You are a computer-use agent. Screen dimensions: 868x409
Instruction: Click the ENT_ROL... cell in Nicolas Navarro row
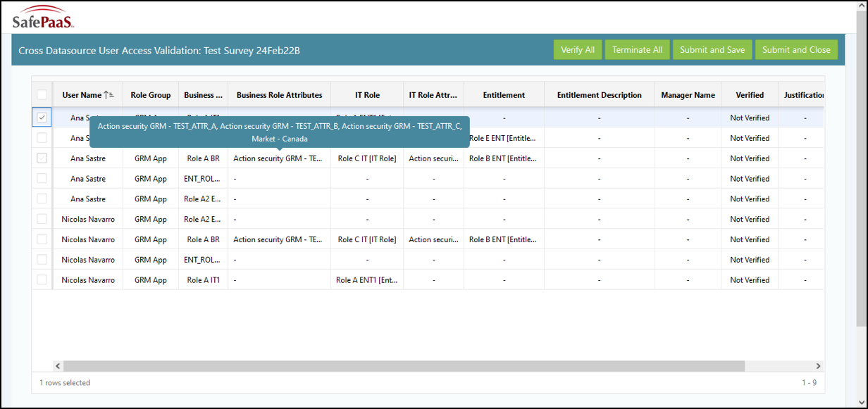tap(203, 260)
